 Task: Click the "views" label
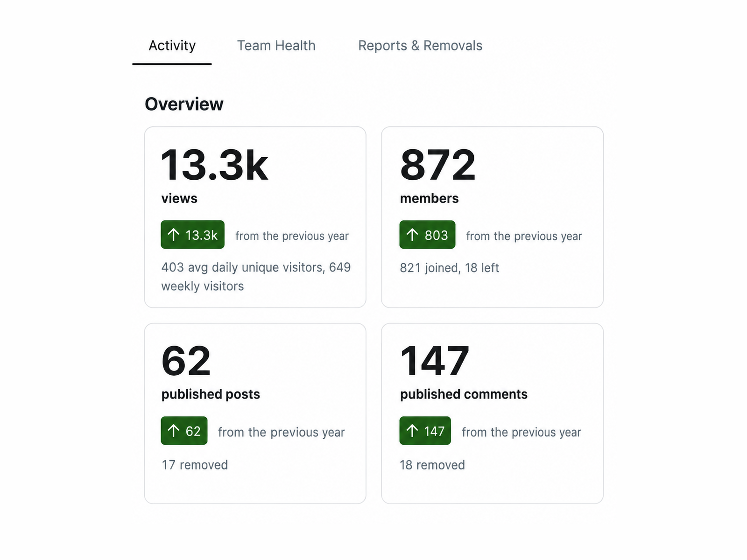(179, 198)
